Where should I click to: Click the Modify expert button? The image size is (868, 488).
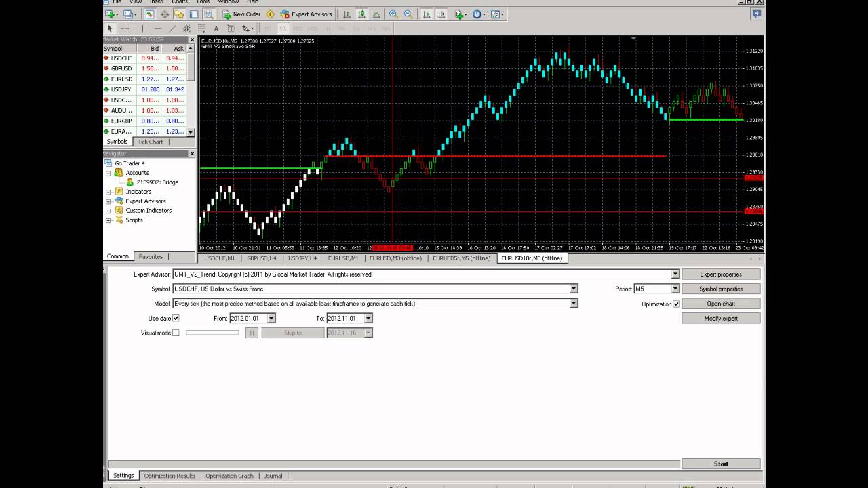point(721,318)
